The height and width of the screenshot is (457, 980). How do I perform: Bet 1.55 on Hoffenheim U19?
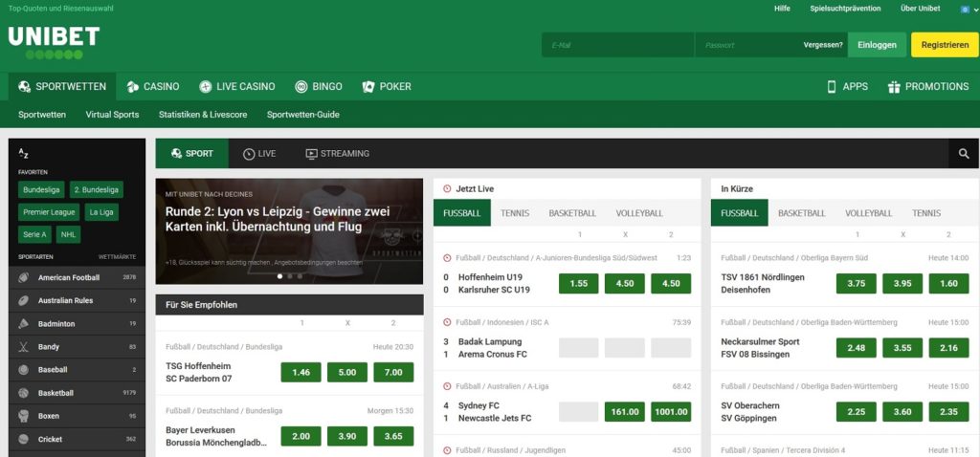tap(579, 283)
